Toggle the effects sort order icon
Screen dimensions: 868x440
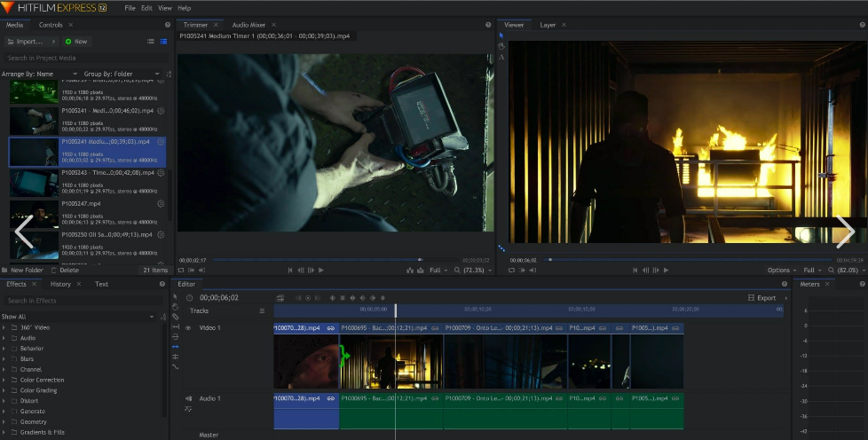tap(163, 317)
